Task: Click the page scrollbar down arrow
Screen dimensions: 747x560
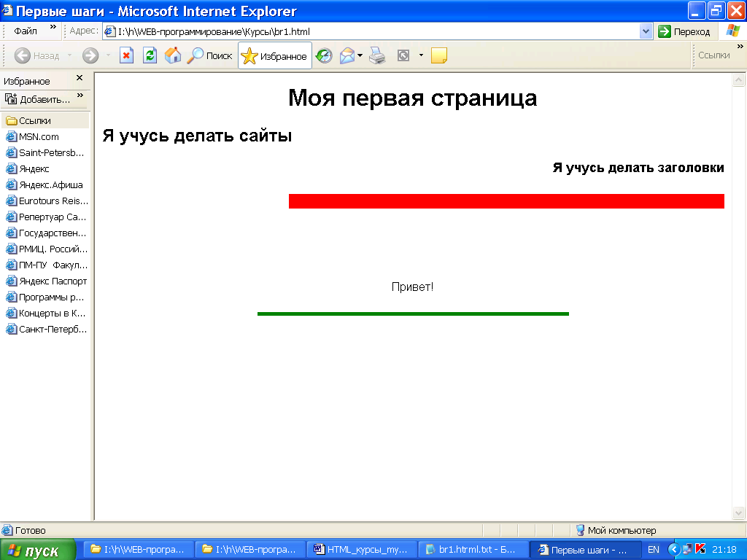Action: point(738,513)
